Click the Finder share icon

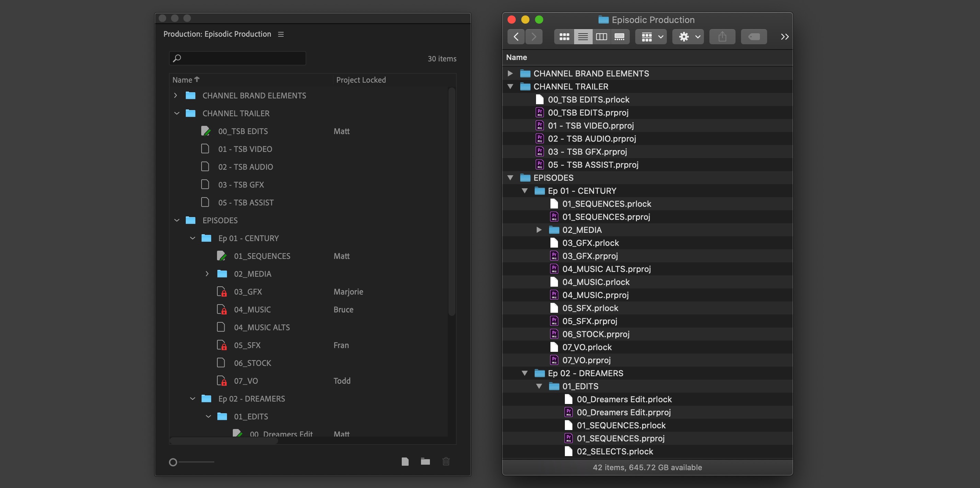click(x=722, y=37)
